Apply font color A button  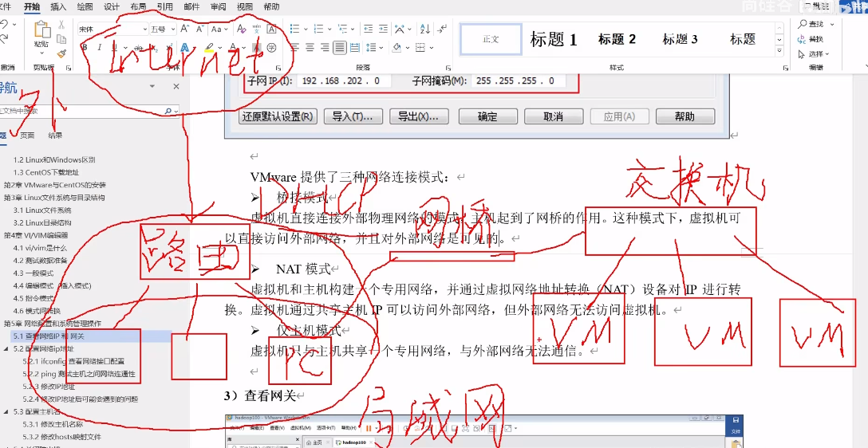pos(234,48)
